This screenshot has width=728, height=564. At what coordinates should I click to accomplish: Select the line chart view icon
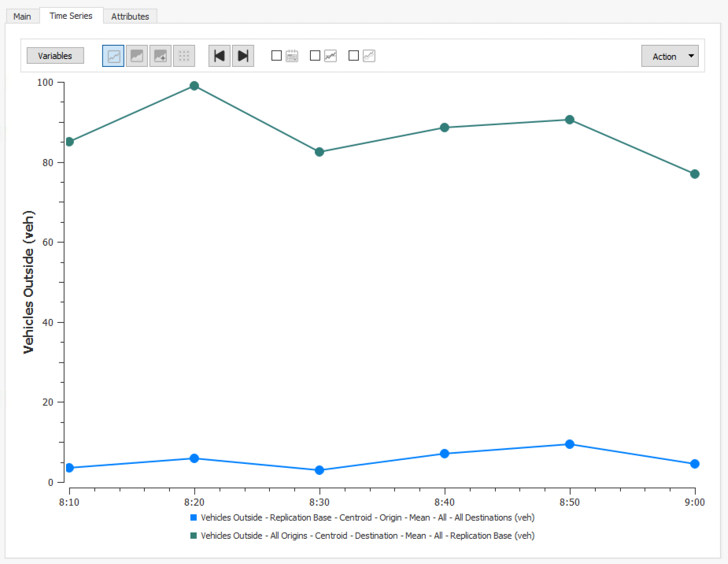tap(113, 56)
